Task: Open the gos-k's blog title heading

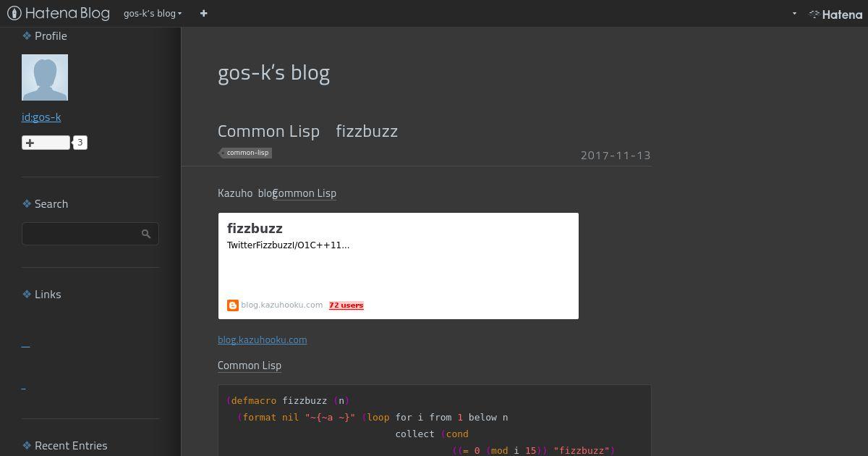Action: [273, 72]
